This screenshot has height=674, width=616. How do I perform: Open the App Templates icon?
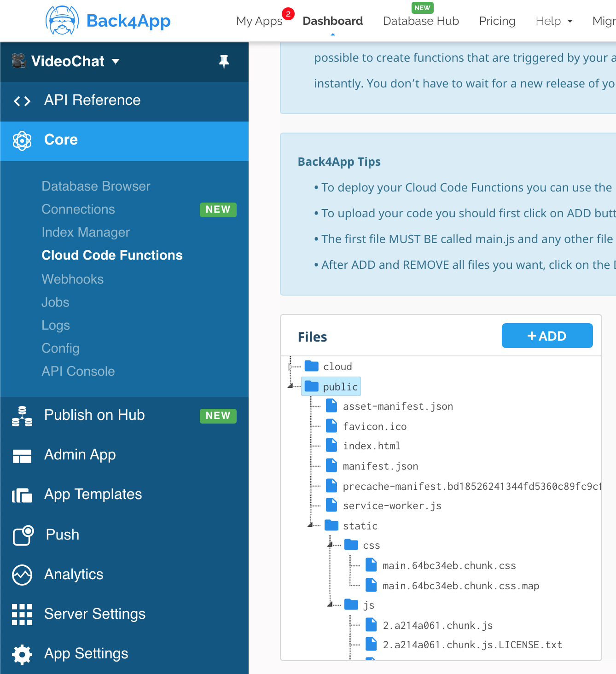pyautogui.click(x=22, y=495)
